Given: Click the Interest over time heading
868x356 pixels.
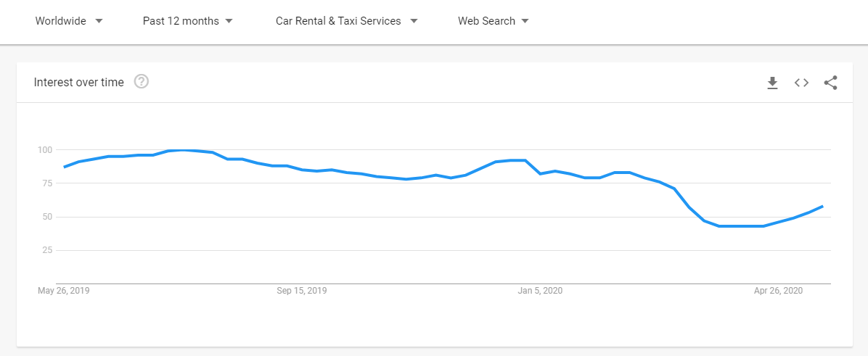Looking at the screenshot, I should pyautogui.click(x=79, y=83).
